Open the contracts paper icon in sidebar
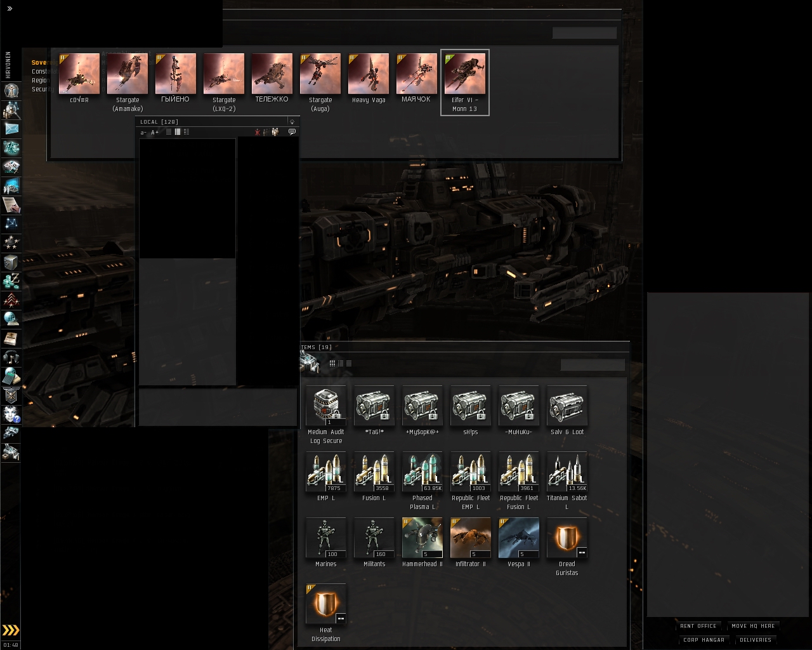Viewport: 812px width, 650px height. [x=11, y=205]
